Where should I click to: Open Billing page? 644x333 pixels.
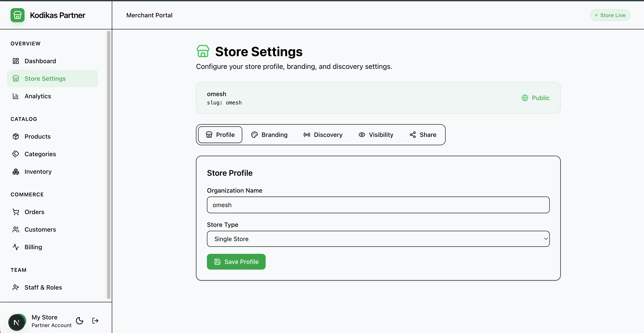(x=53, y=247)
